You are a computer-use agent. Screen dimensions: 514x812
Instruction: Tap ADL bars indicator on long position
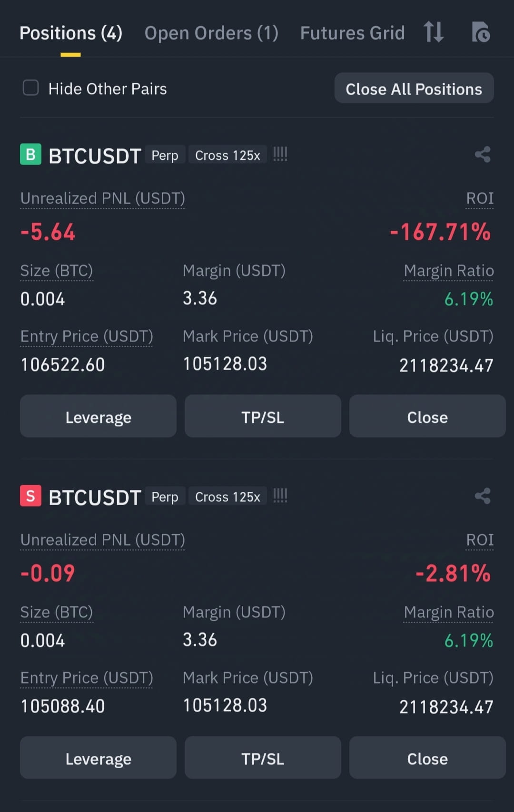click(x=280, y=154)
